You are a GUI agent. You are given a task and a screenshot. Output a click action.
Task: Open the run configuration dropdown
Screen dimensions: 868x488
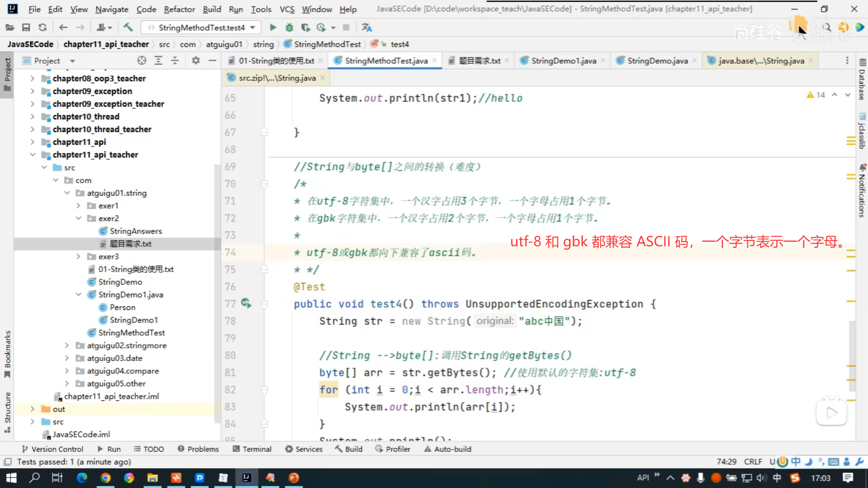(201, 28)
